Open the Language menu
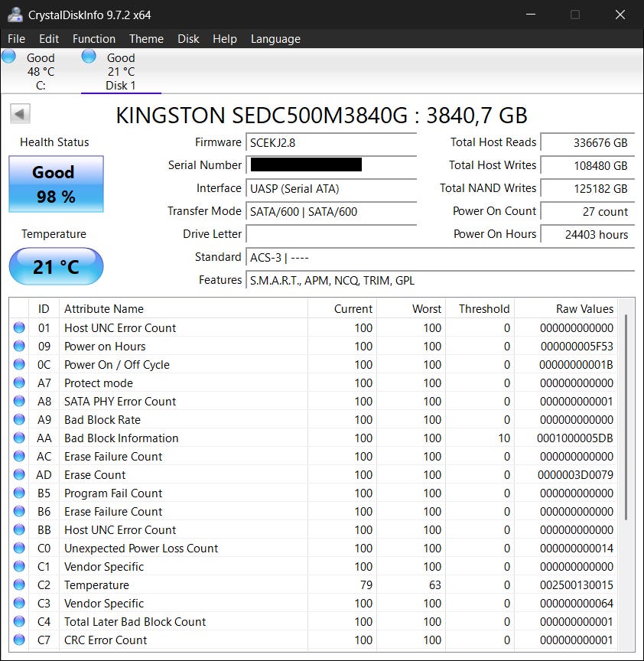644x661 pixels. click(x=275, y=39)
